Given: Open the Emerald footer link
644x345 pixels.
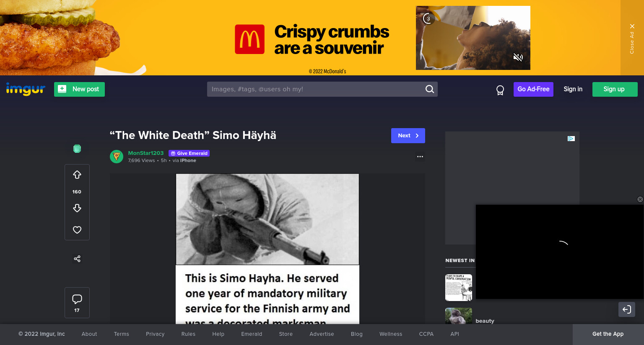Looking at the screenshot, I should (x=252, y=334).
